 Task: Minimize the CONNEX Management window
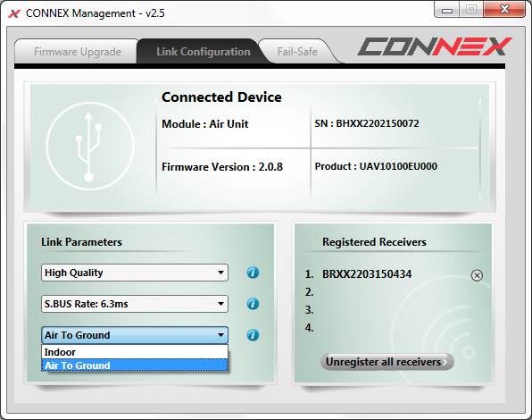pos(447,10)
